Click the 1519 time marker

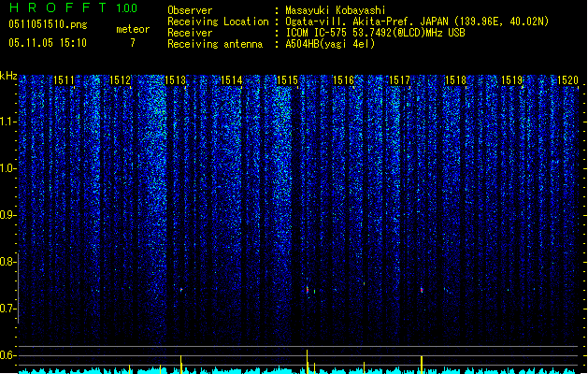click(512, 80)
